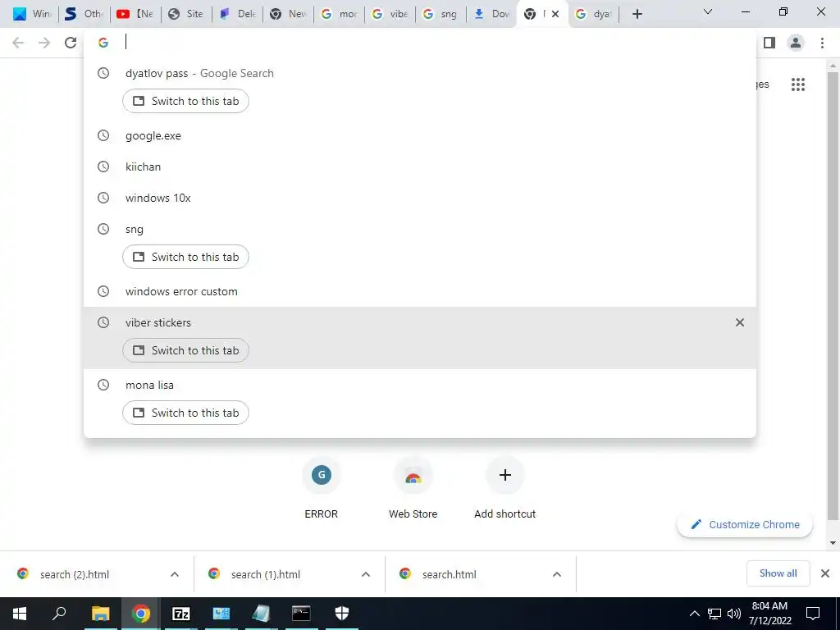Click the forward navigation arrow
840x630 pixels.
click(44, 43)
